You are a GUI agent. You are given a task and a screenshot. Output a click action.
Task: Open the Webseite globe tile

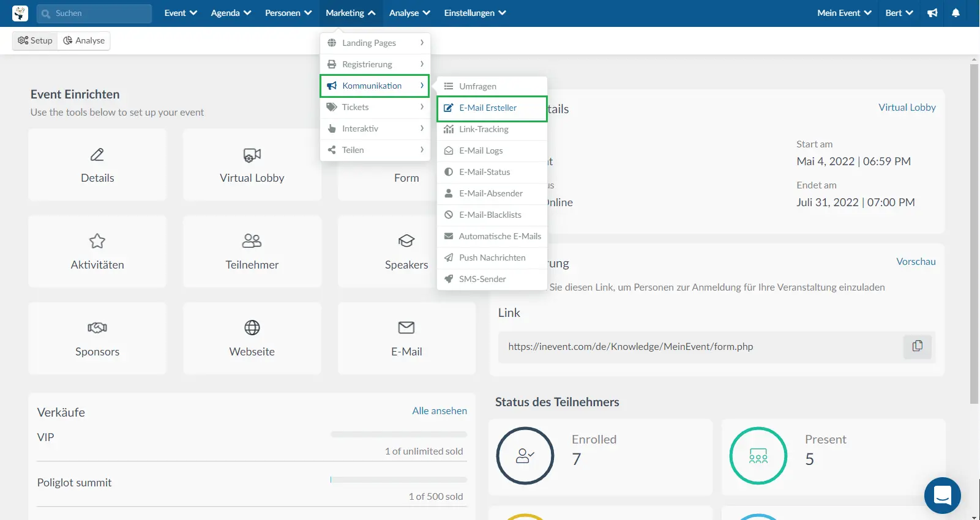click(252, 338)
